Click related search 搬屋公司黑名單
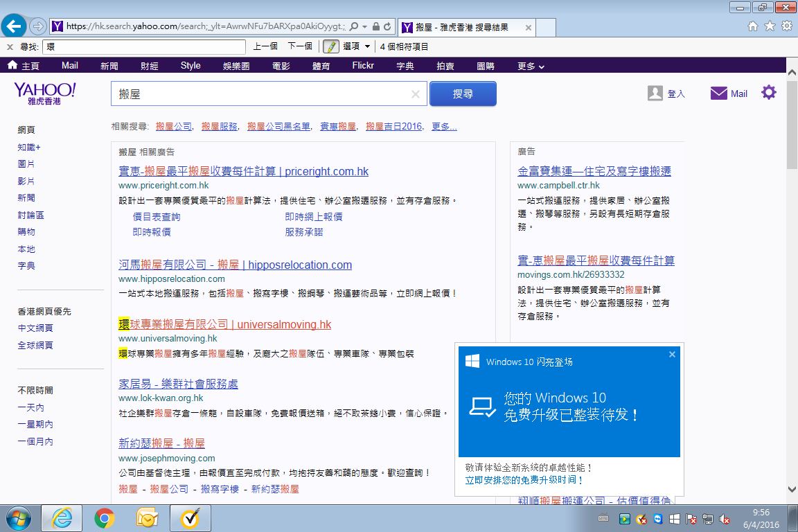798x532 pixels. (x=278, y=127)
